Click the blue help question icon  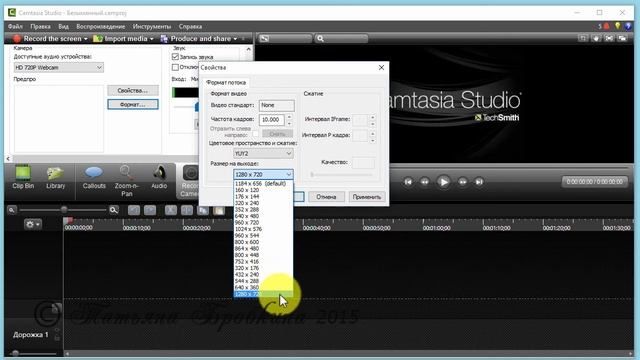[x=628, y=26]
